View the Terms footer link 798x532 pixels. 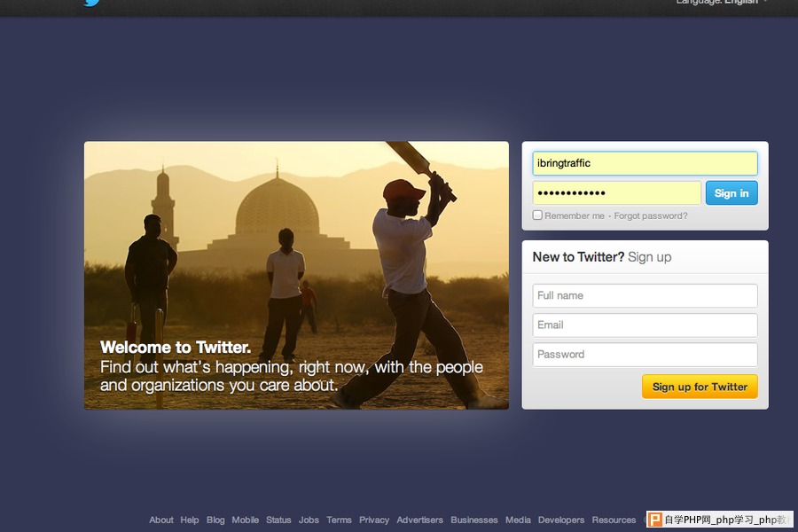tap(339, 520)
